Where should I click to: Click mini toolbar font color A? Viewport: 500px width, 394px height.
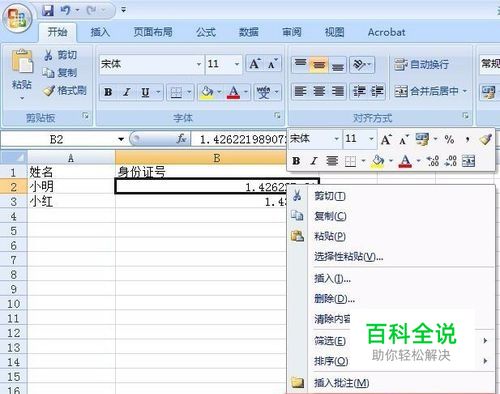[405, 161]
